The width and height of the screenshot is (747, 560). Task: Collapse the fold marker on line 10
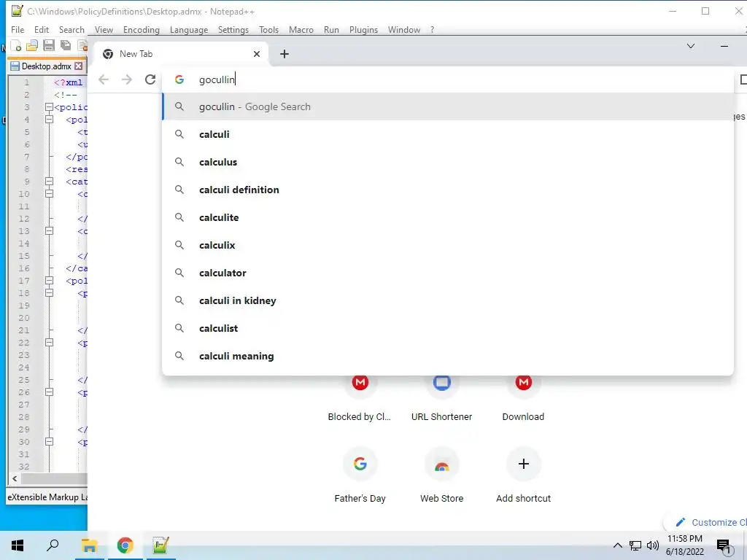coord(49,194)
